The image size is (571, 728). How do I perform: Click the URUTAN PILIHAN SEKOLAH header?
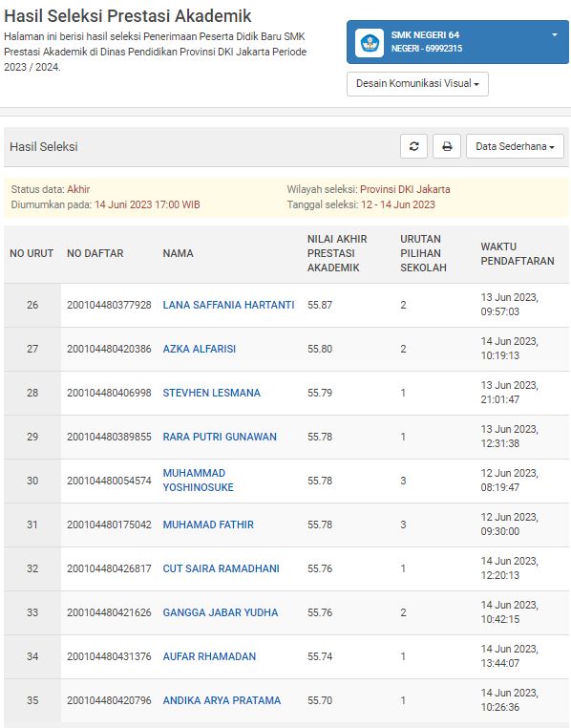click(x=423, y=253)
